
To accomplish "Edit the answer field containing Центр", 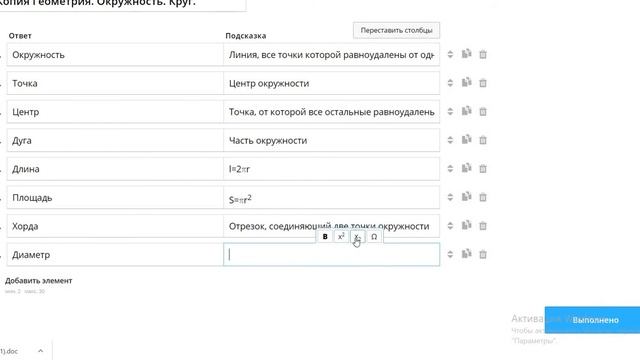I will [115, 112].
